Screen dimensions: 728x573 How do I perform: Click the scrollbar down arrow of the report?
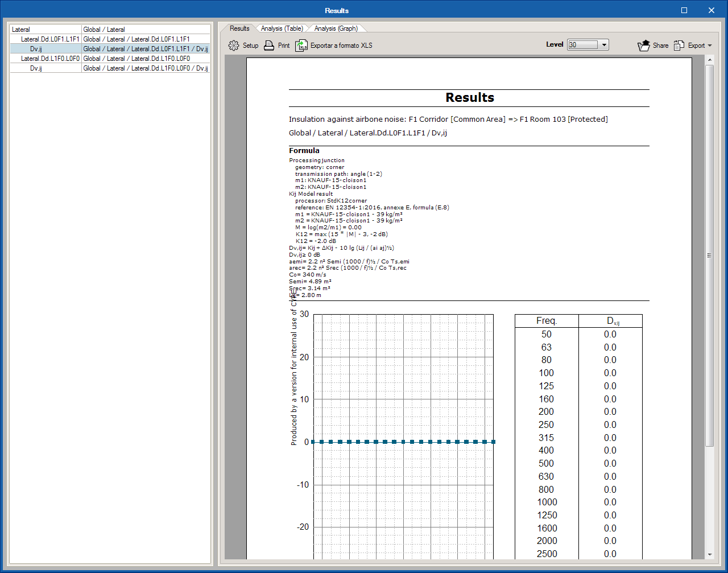point(709,554)
